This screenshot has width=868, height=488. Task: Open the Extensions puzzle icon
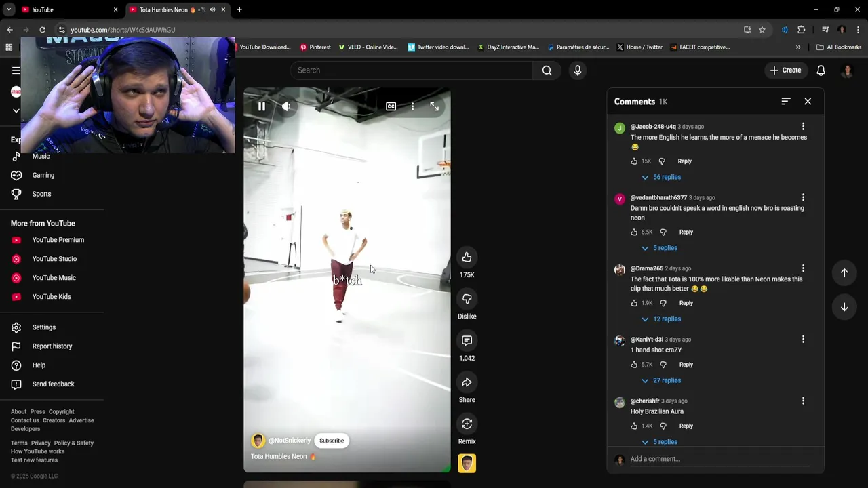tap(801, 30)
